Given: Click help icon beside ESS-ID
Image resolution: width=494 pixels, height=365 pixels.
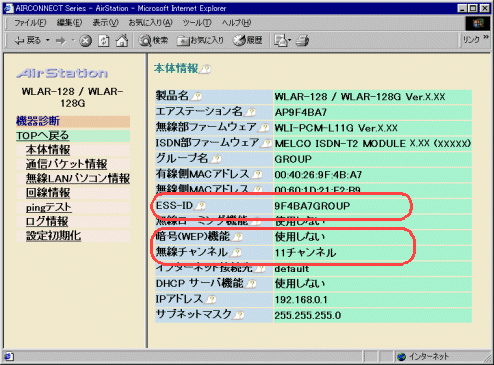Looking at the screenshot, I should (x=201, y=206).
